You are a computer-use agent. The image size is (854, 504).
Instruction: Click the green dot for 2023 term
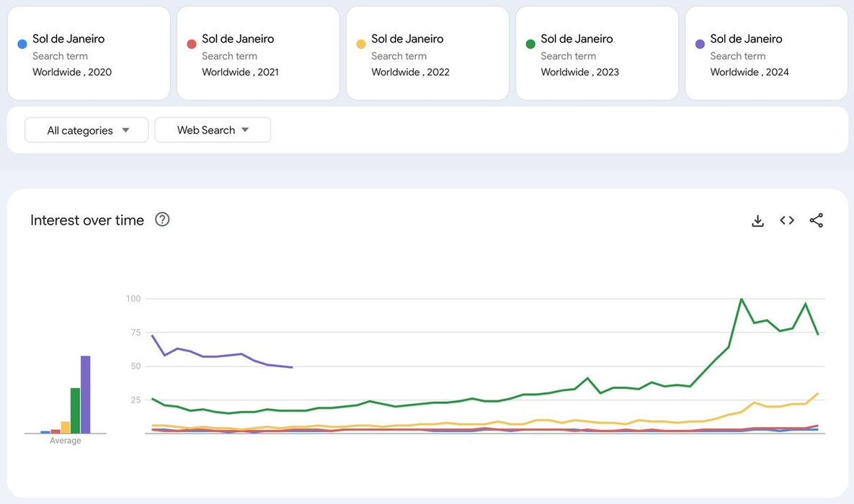tap(530, 44)
